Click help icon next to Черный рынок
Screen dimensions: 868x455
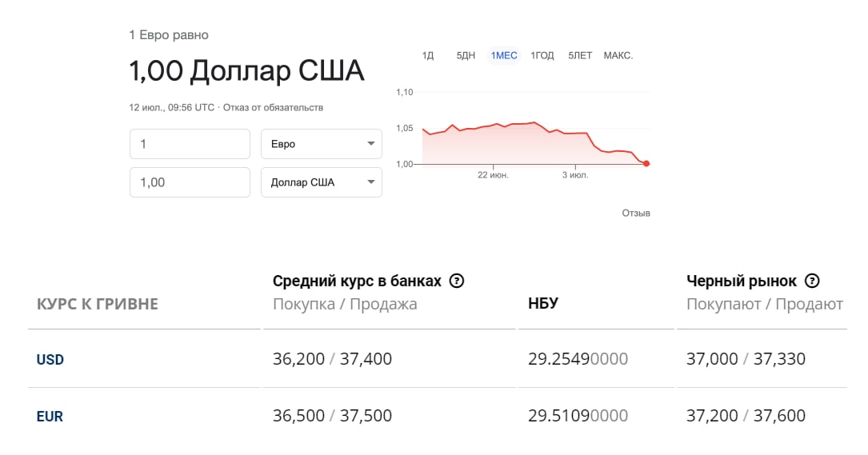[x=812, y=281]
